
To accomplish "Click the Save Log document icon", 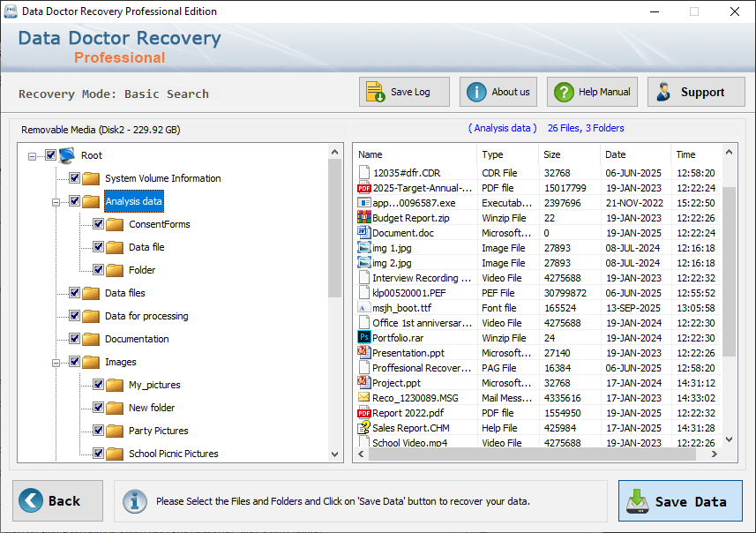I will click(375, 92).
